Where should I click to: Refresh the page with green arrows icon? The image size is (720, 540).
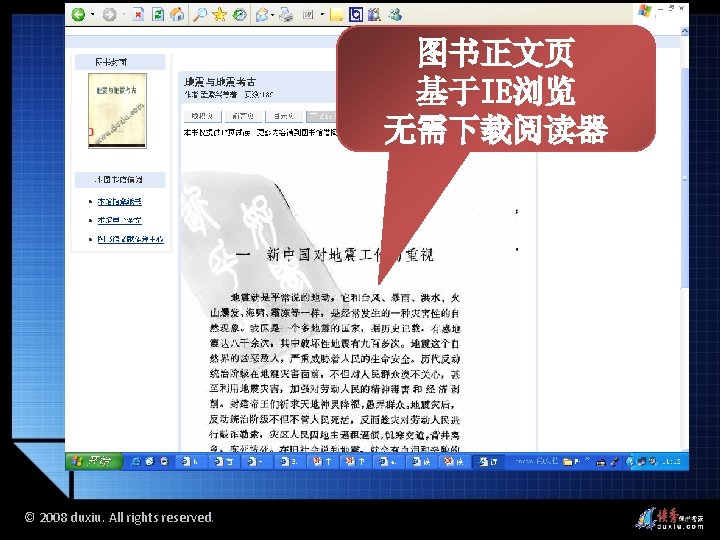[x=158, y=15]
